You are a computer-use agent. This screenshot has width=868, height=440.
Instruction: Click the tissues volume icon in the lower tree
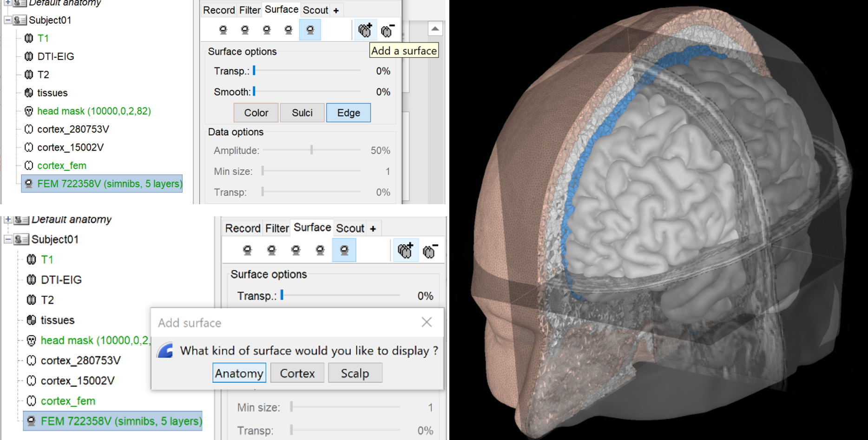[x=31, y=320]
